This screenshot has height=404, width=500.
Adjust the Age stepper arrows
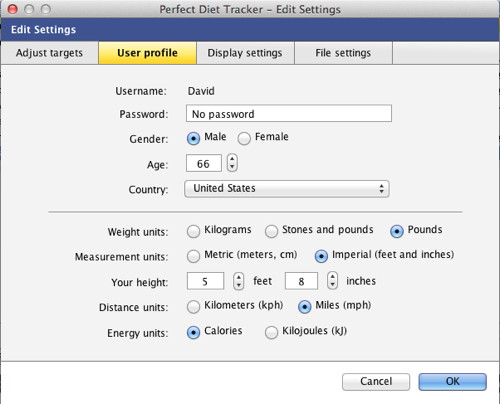point(232,163)
